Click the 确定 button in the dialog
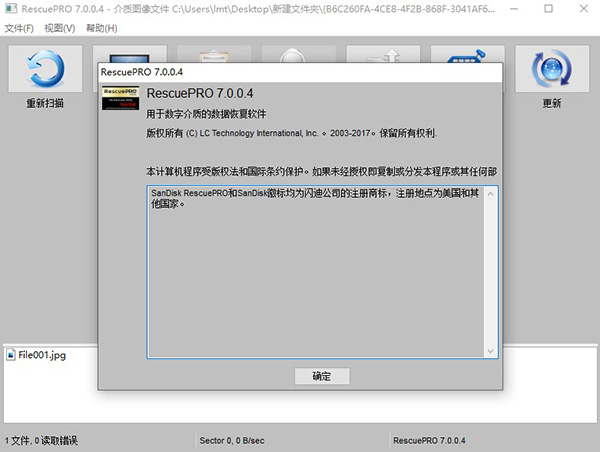This screenshot has width=600, height=452. pos(322,376)
